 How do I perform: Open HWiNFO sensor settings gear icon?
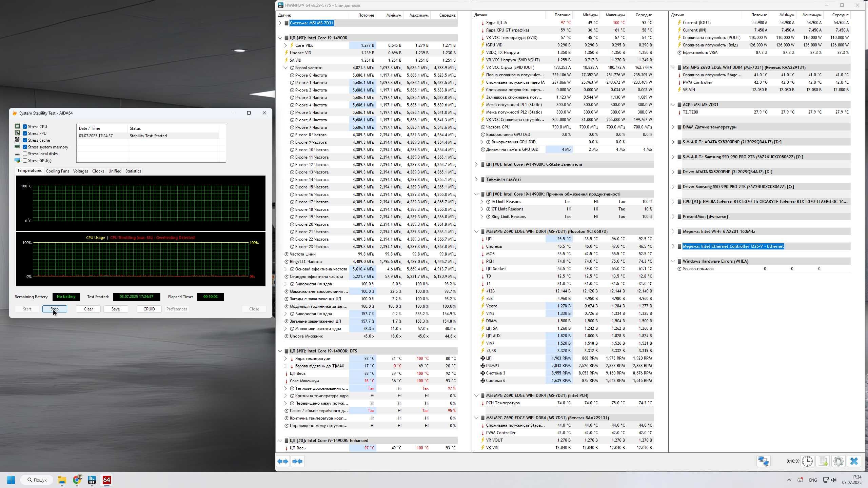[x=838, y=461]
